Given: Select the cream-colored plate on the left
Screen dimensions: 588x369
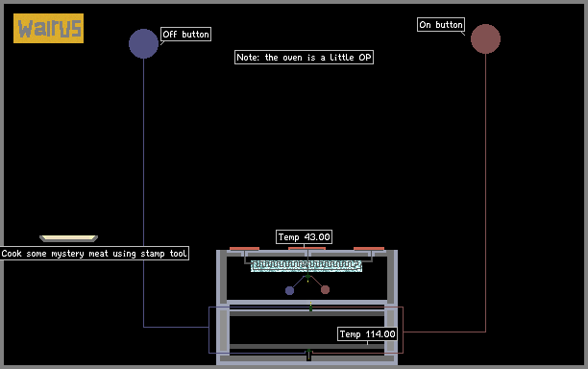Looking at the screenshot, I should coord(68,238).
